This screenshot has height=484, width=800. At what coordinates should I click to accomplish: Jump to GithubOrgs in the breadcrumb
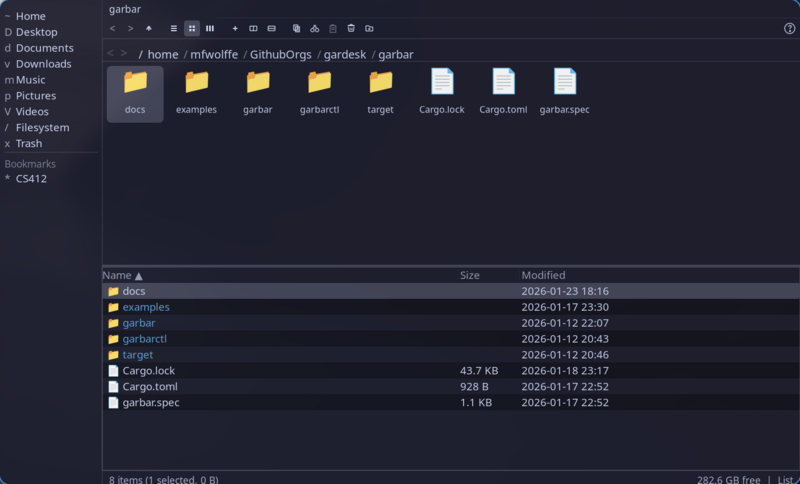coord(281,55)
